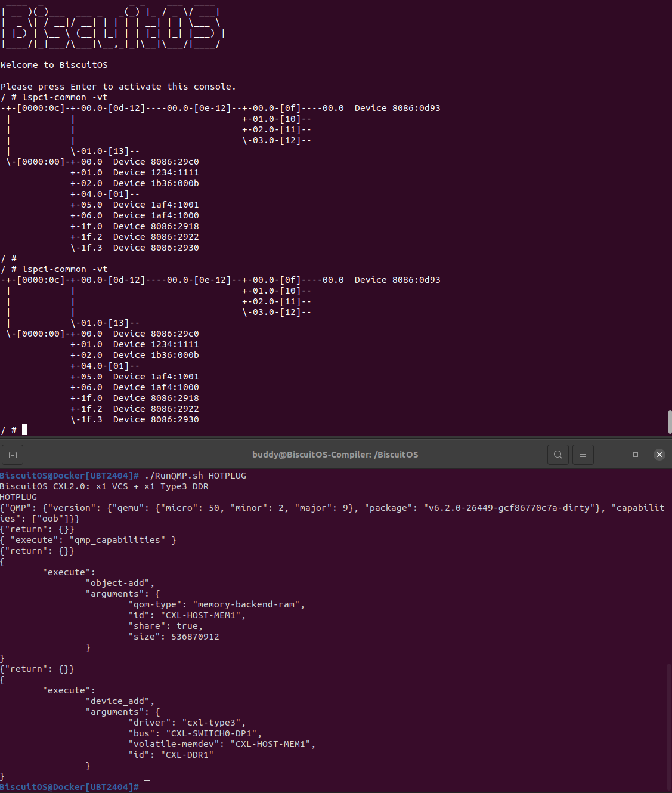
Task: Click the Welcome to BiscuitOS line
Action: point(54,65)
